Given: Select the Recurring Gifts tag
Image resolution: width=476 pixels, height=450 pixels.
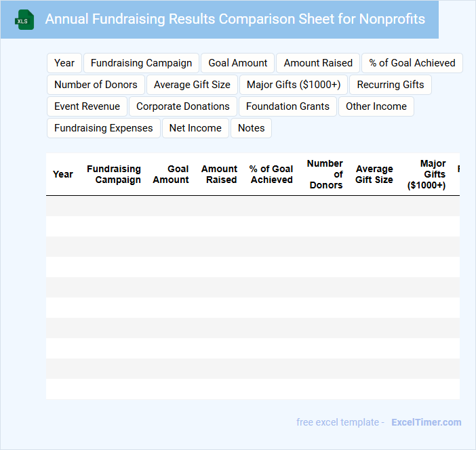Looking at the screenshot, I should coord(391,85).
